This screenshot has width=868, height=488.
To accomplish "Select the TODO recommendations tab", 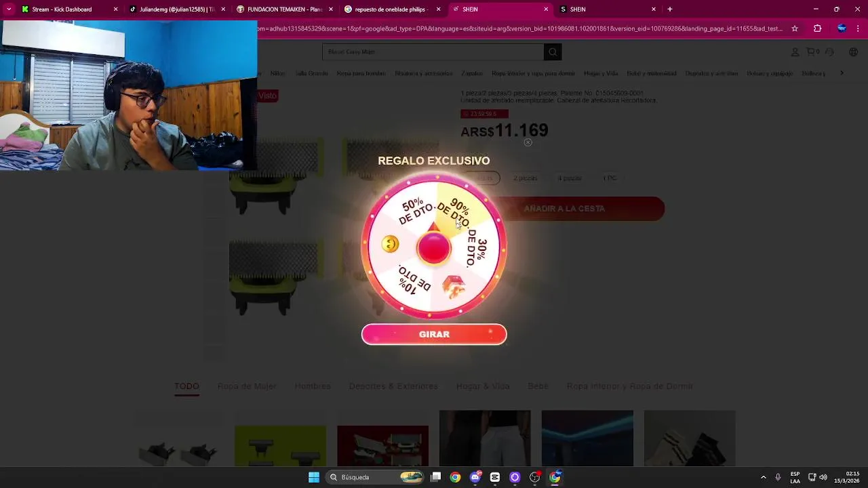I will click(186, 386).
